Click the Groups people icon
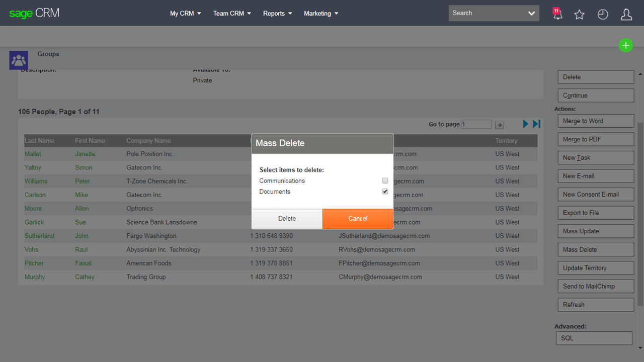 click(x=18, y=60)
